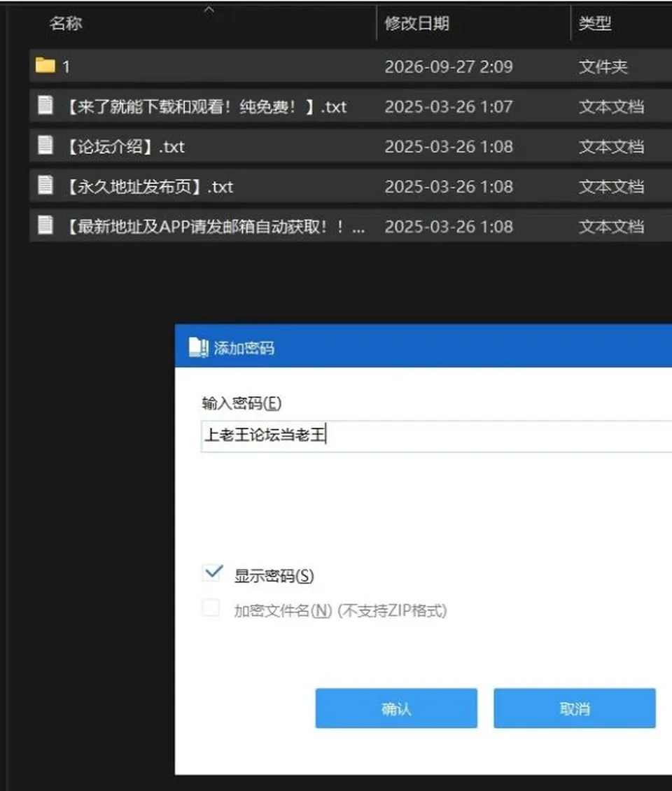Image resolution: width=672 pixels, height=791 pixels.
Task: Click the 输入密码(E) label
Action: click(241, 403)
